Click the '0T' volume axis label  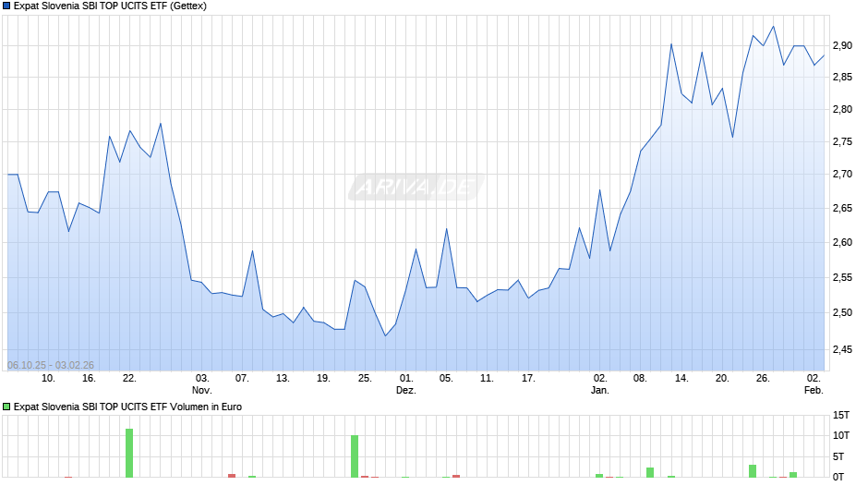click(x=838, y=477)
